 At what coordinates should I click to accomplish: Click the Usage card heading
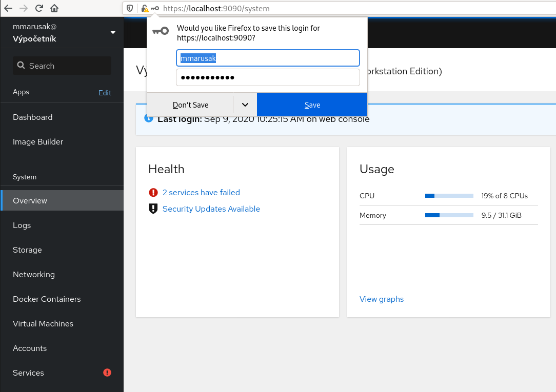[376, 169]
